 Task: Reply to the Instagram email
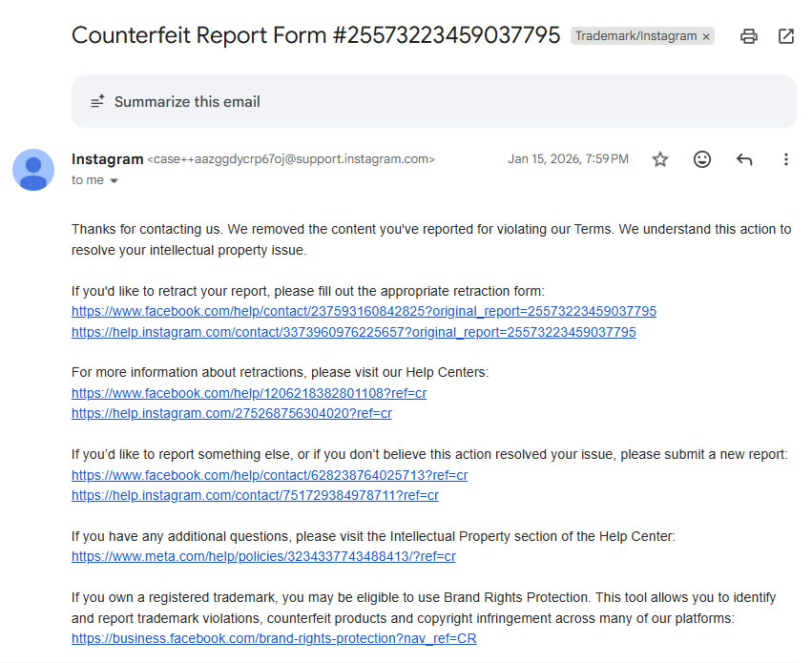click(744, 159)
